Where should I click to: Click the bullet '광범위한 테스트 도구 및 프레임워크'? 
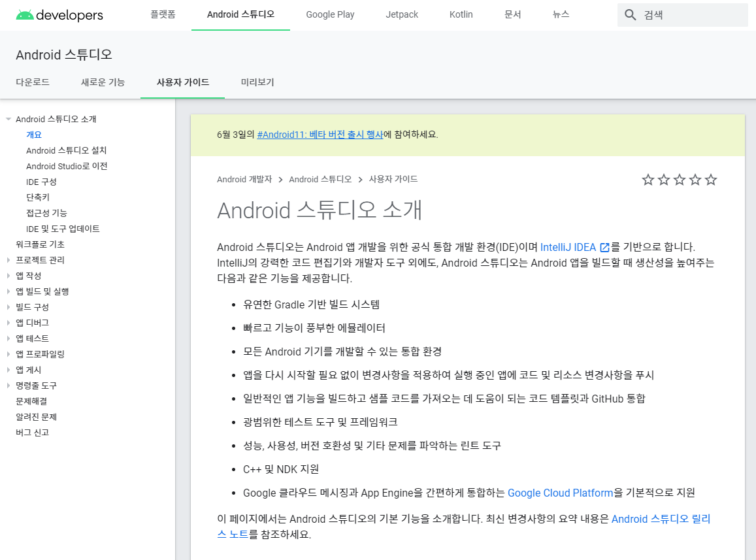320,422
